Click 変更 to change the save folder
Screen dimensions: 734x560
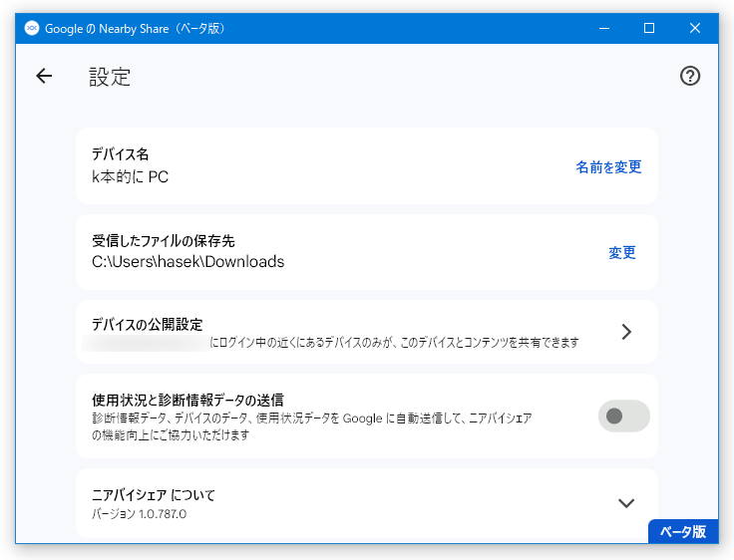(x=621, y=253)
